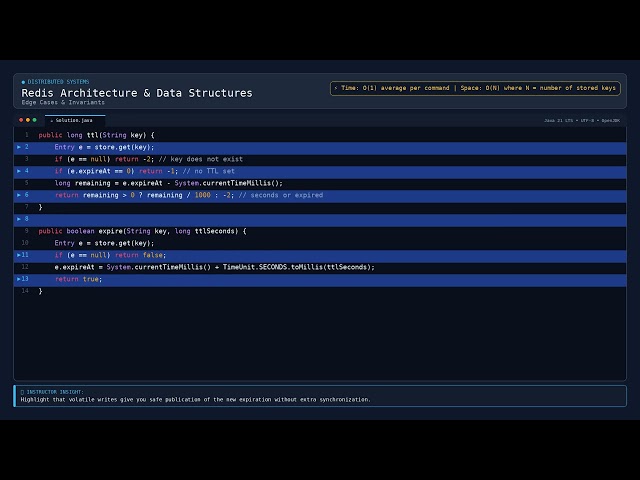Click the 'Entry e = store.get(key);' line 2
The image size is (640, 480).
pos(104,147)
